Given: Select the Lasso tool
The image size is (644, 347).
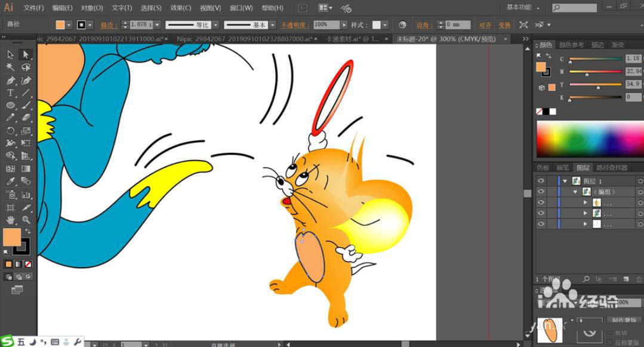Looking at the screenshot, I should pos(26,67).
